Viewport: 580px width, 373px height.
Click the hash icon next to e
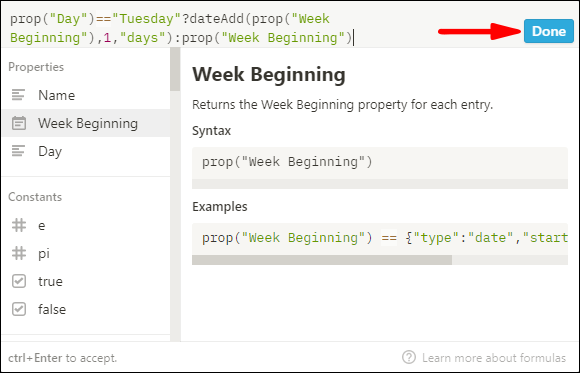click(19, 225)
